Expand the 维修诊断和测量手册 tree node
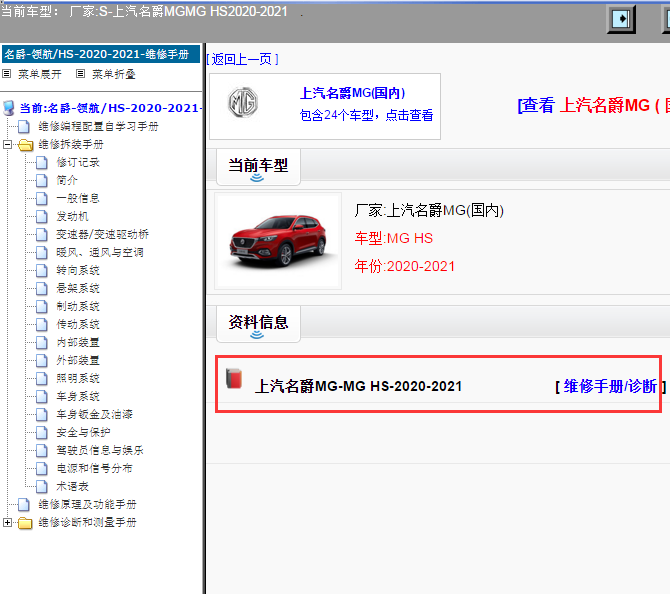Image resolution: width=670 pixels, height=594 pixels. pyautogui.click(x=7, y=522)
